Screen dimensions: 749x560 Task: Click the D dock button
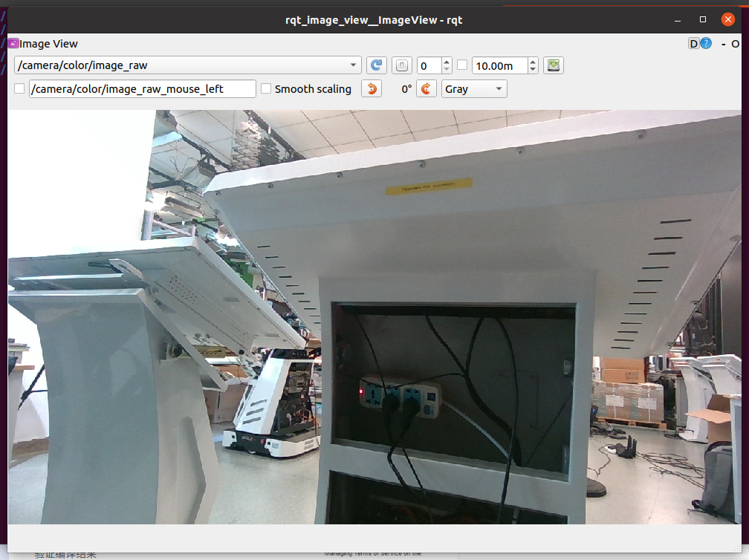pos(693,44)
